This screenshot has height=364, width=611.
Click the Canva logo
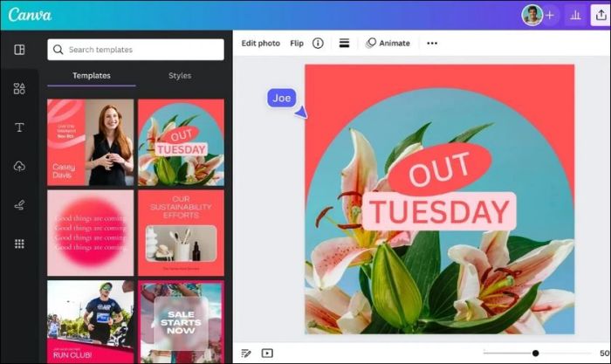(30, 15)
